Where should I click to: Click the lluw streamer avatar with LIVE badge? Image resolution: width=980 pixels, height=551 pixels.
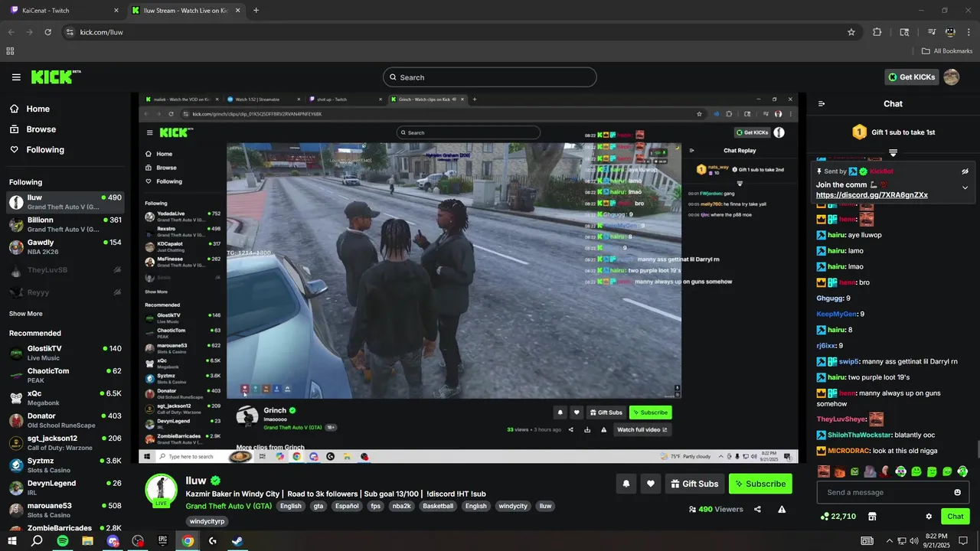coord(161,491)
